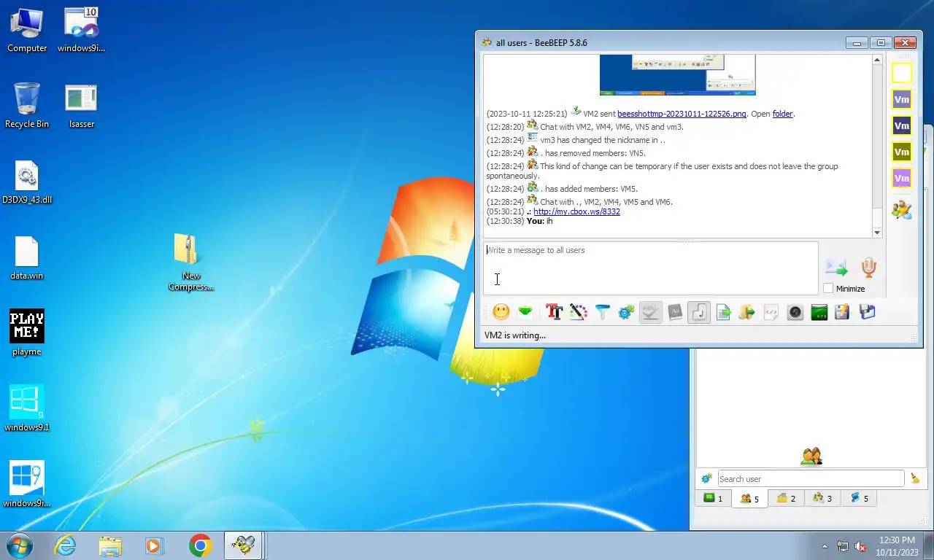Open the taskbar clock showing 12:30 PM
Screen dimensions: 934x560
click(x=897, y=546)
